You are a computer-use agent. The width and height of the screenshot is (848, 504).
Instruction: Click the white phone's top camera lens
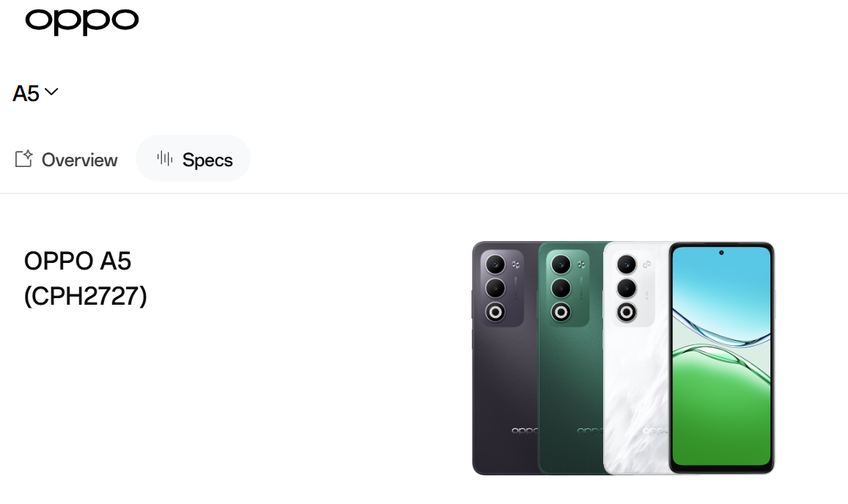626,264
